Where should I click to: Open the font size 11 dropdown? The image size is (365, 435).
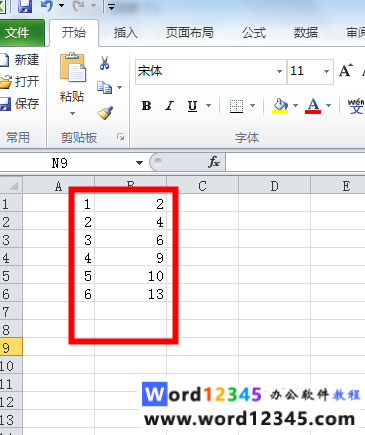(x=326, y=71)
